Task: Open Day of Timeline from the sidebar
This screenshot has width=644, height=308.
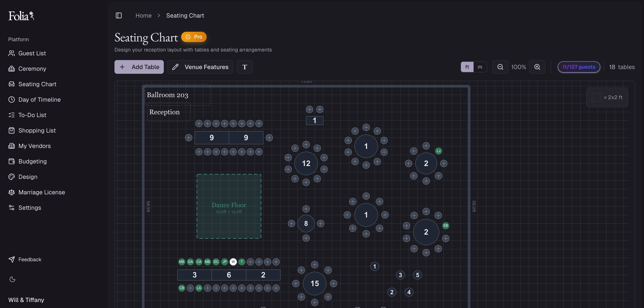Action: point(39,99)
